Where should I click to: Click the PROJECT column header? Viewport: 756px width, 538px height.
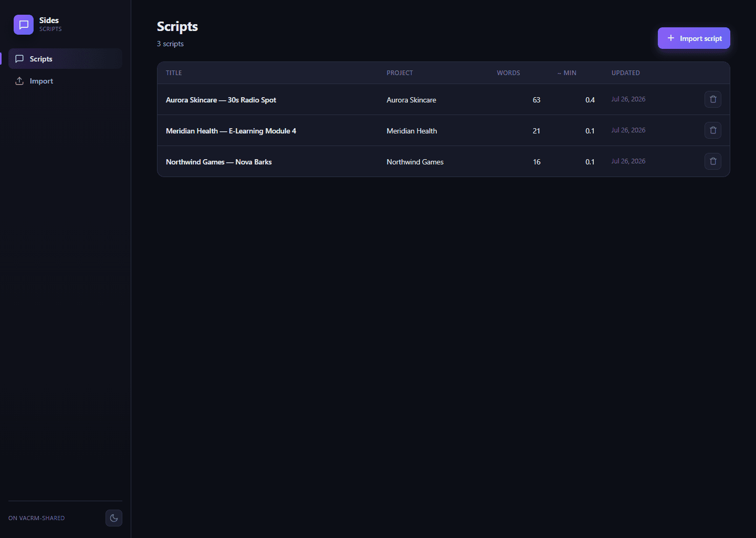click(x=400, y=73)
